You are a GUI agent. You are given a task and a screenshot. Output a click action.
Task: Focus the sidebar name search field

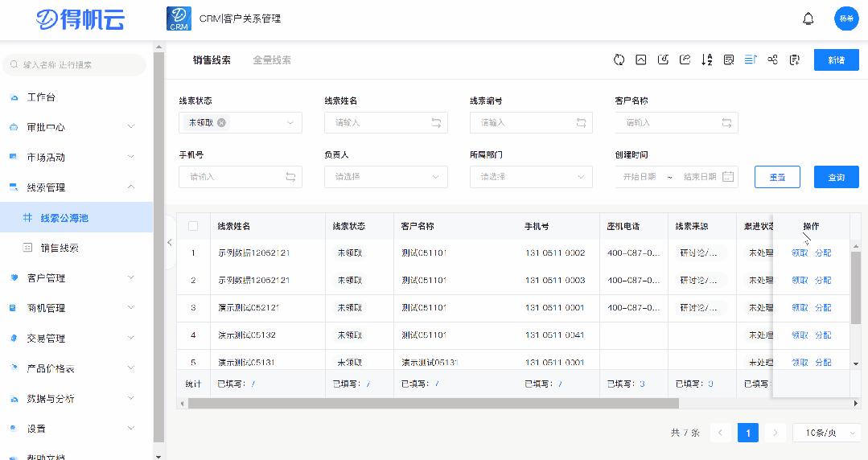tap(75, 65)
